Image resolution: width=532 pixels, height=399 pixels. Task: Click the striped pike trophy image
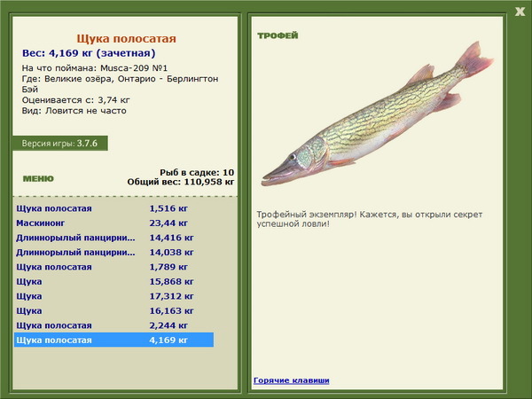[378, 113]
